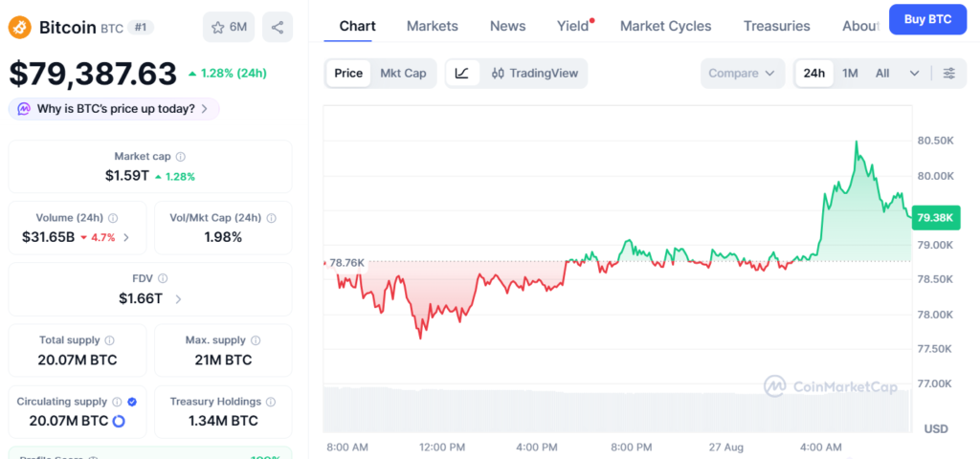Viewport: 980px width, 459px height.
Task: Click the 12:00 PM time axis label
Action: [443, 448]
